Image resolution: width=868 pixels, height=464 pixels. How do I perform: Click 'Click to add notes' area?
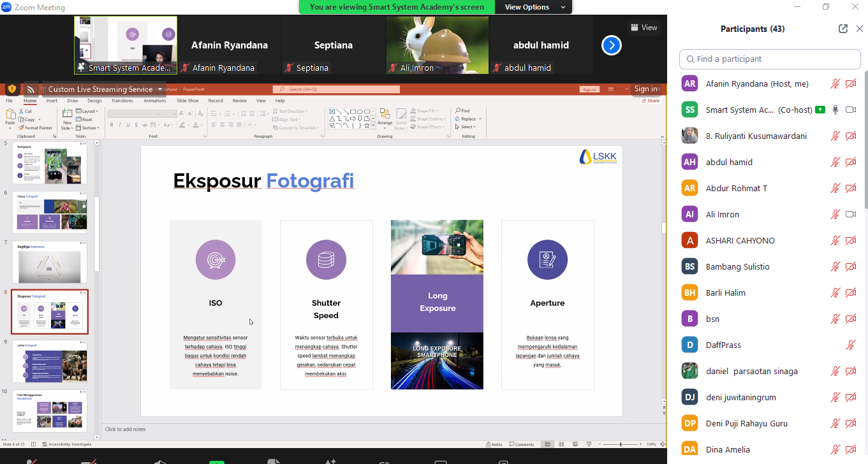(x=126, y=429)
